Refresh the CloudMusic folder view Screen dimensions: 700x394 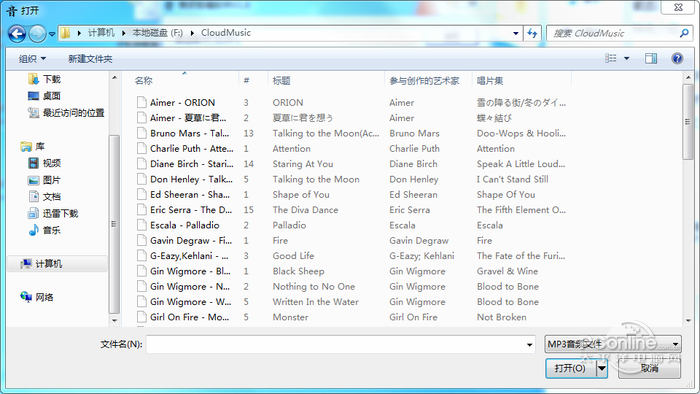pyautogui.click(x=532, y=33)
